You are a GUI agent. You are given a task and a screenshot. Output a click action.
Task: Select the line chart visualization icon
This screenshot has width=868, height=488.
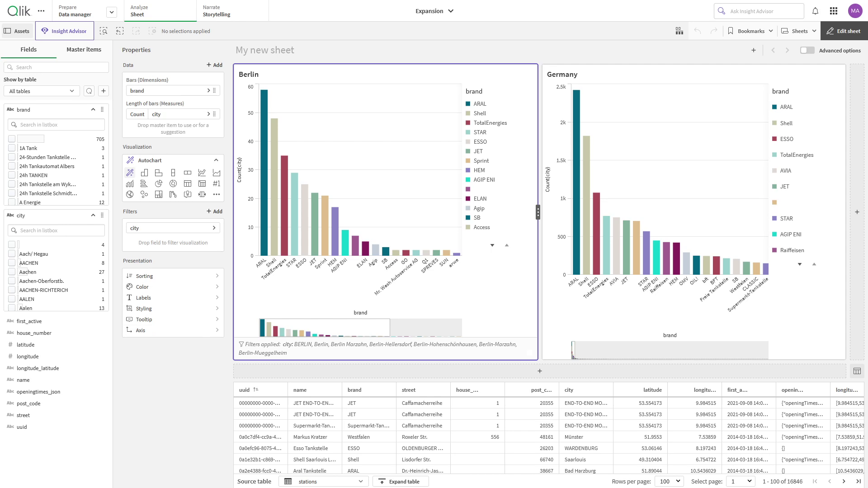202,173
